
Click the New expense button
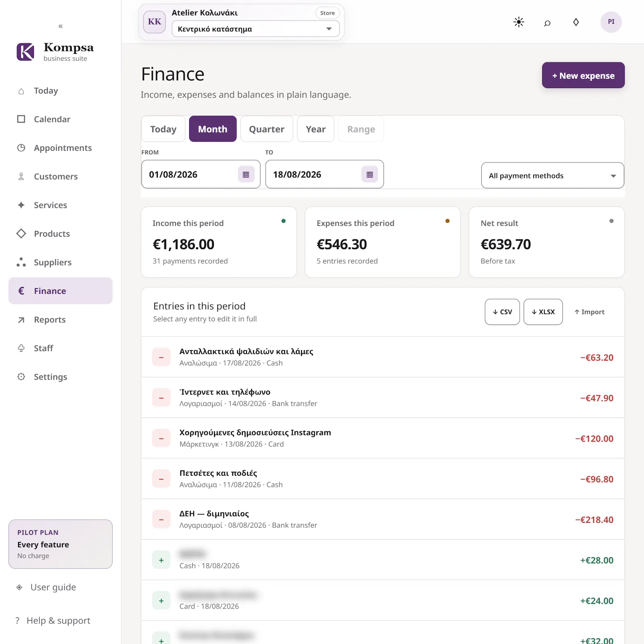[583, 75]
